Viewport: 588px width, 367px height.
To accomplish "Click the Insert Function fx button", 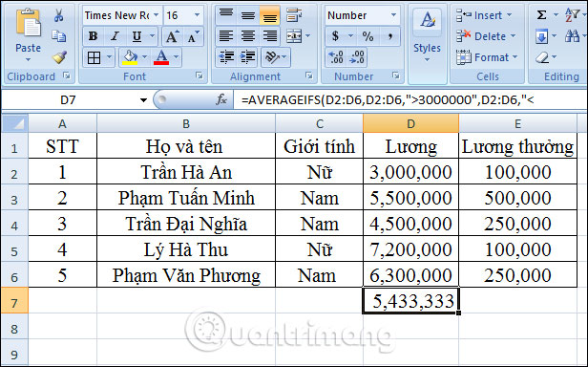I will [x=221, y=100].
